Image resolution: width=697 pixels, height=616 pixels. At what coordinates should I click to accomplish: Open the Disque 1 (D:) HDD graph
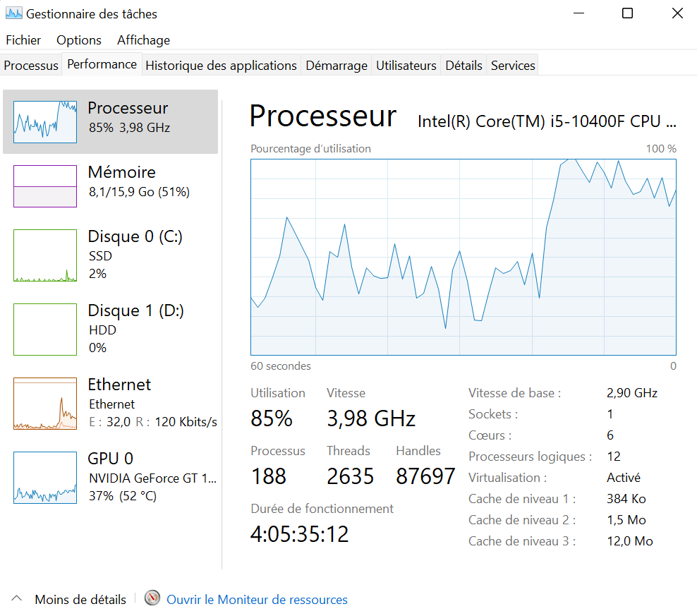45,330
